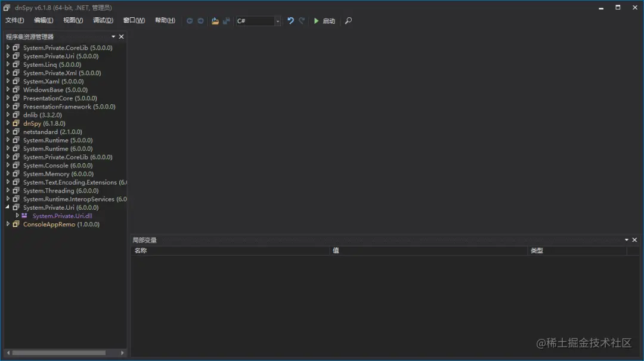Image resolution: width=644 pixels, height=361 pixels.
Task: Click the netstandard assembly icon
Action: (16, 132)
